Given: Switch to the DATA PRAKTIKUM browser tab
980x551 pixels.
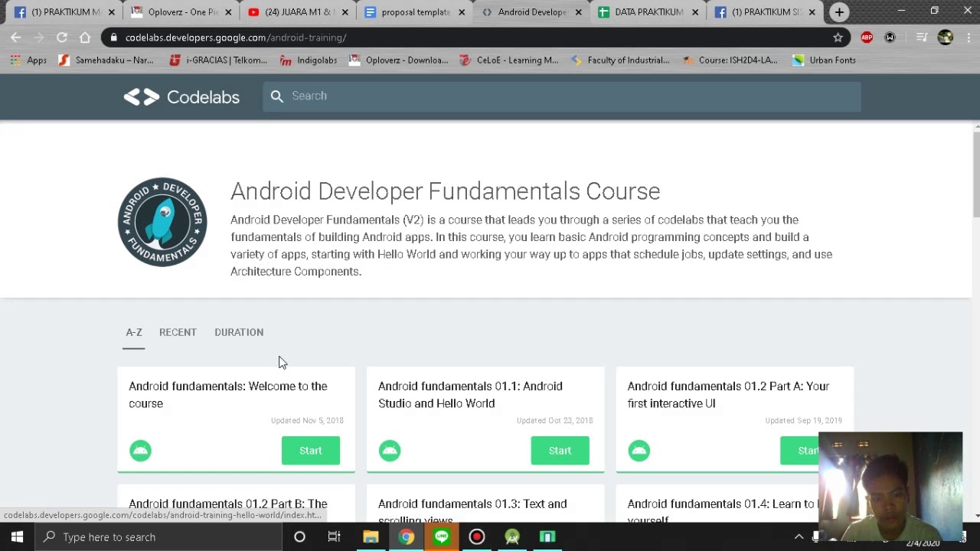Looking at the screenshot, I should point(648,12).
